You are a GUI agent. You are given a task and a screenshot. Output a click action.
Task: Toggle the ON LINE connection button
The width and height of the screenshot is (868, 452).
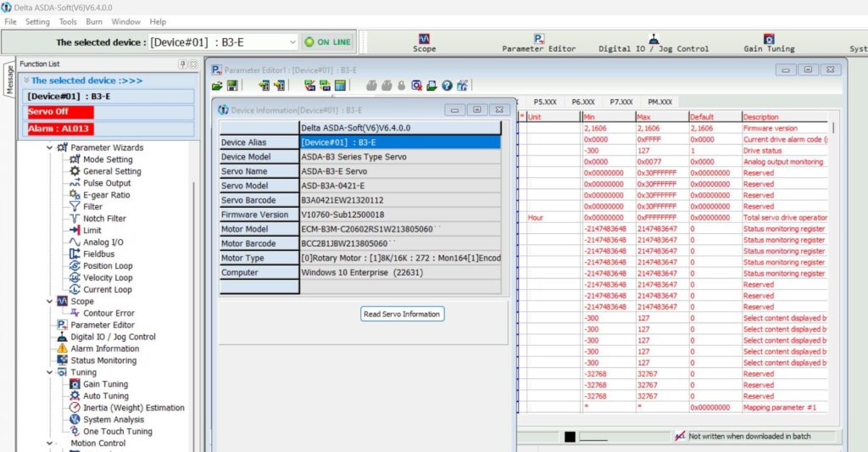tap(328, 42)
